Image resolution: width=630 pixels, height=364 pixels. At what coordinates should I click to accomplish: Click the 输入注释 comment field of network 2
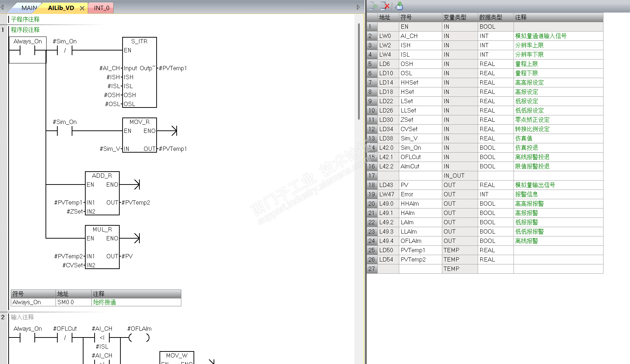(22, 317)
